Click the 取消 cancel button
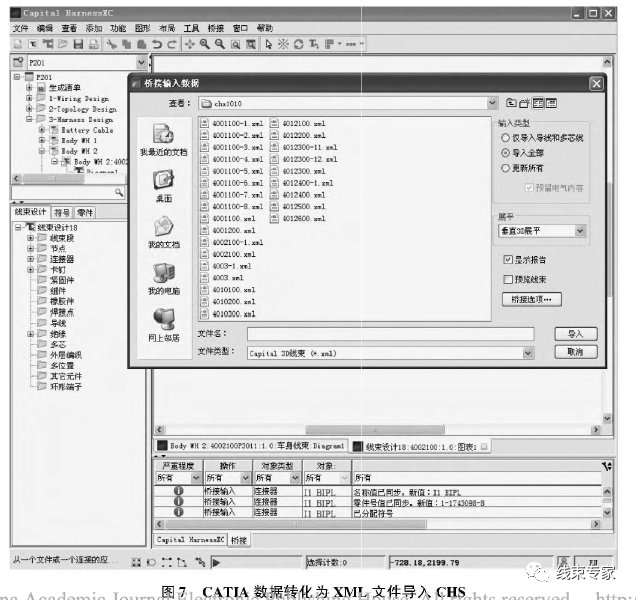 (x=576, y=352)
